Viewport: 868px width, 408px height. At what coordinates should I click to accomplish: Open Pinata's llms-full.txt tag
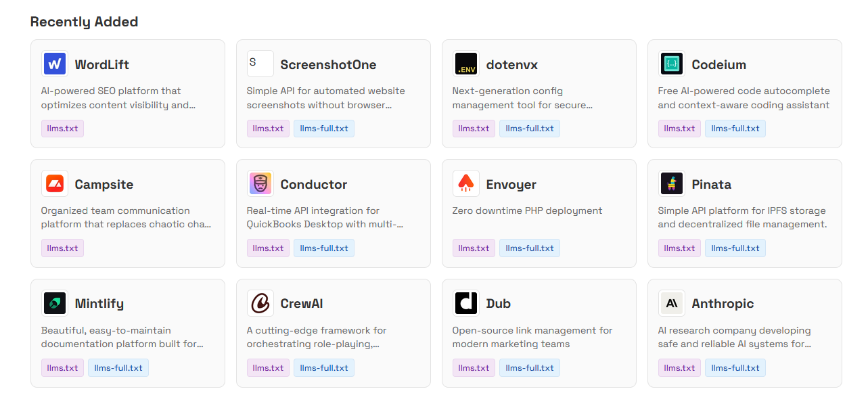[x=735, y=248]
